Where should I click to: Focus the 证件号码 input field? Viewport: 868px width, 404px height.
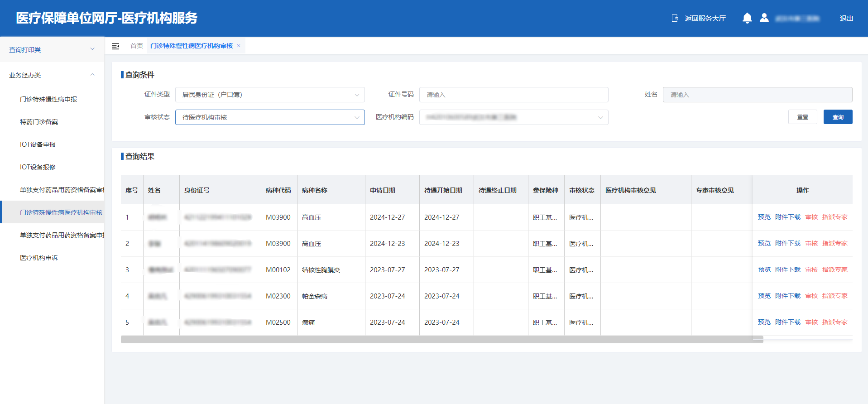point(513,95)
